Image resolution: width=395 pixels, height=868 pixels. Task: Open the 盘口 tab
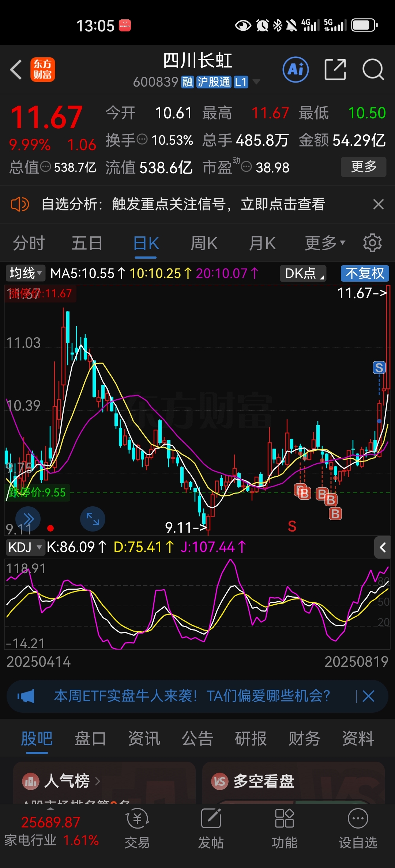tap(90, 739)
